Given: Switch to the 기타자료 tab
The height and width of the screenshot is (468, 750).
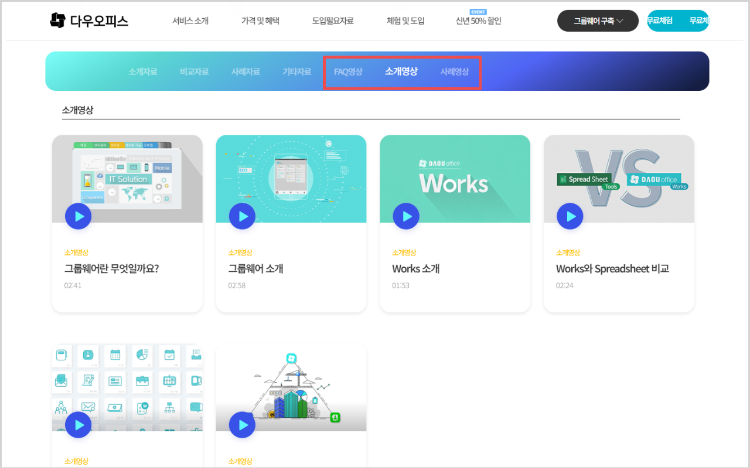Looking at the screenshot, I should coord(297,72).
